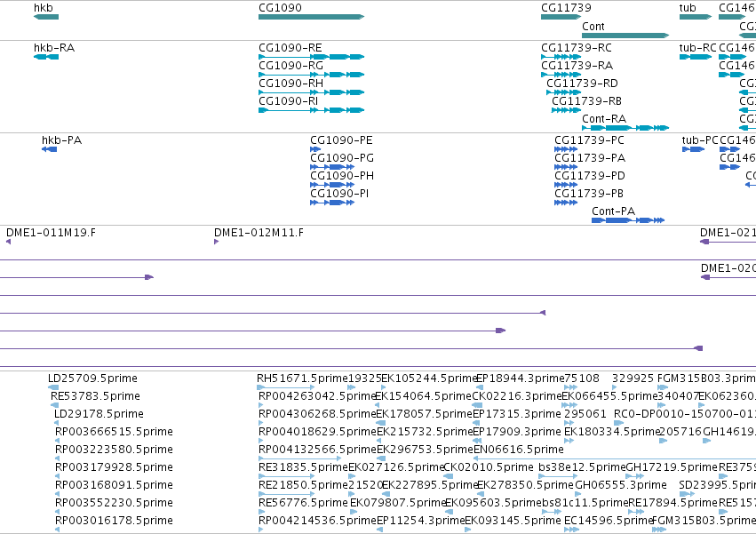The height and width of the screenshot is (534, 756).
Task: Click the Cont gene arrow glyph
Action: point(625,36)
